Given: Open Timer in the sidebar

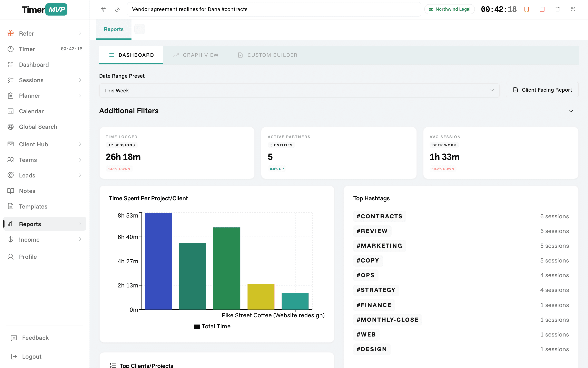Looking at the screenshot, I should coord(45,49).
